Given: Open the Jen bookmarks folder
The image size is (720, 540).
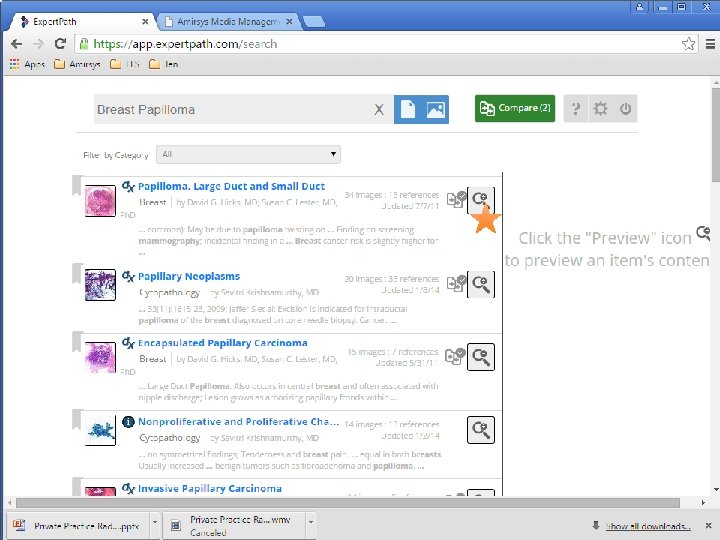Looking at the screenshot, I should tap(164, 64).
